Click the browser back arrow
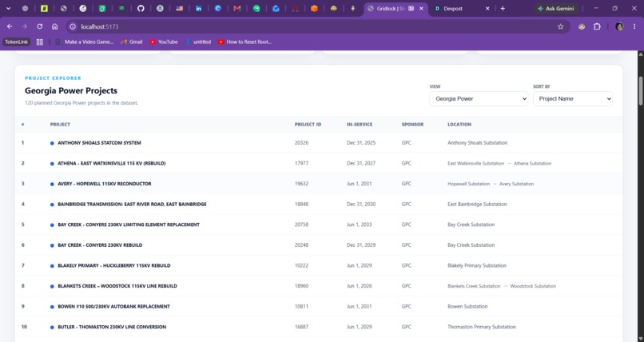 point(10,26)
